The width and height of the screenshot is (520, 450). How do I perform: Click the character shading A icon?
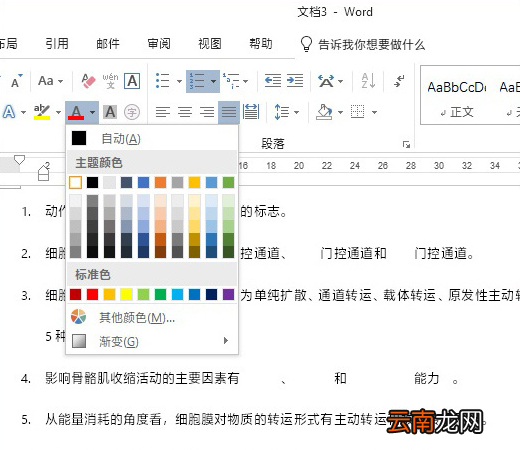tap(110, 112)
